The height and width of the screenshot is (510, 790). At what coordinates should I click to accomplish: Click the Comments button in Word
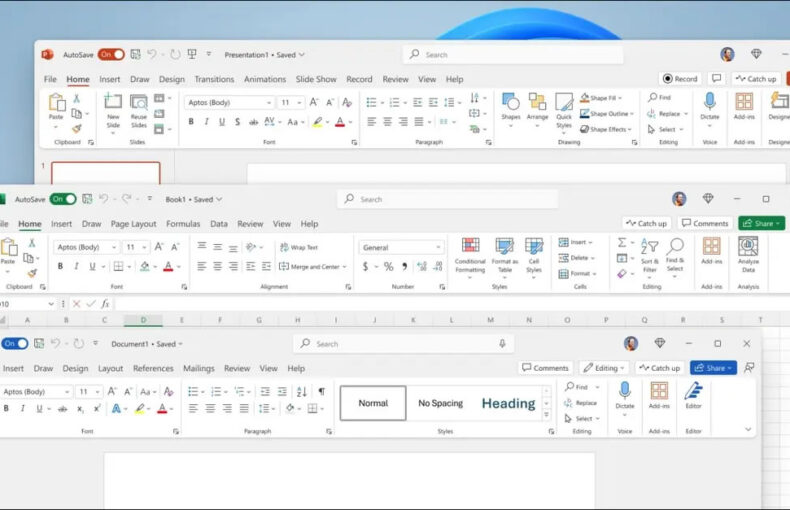pos(545,368)
